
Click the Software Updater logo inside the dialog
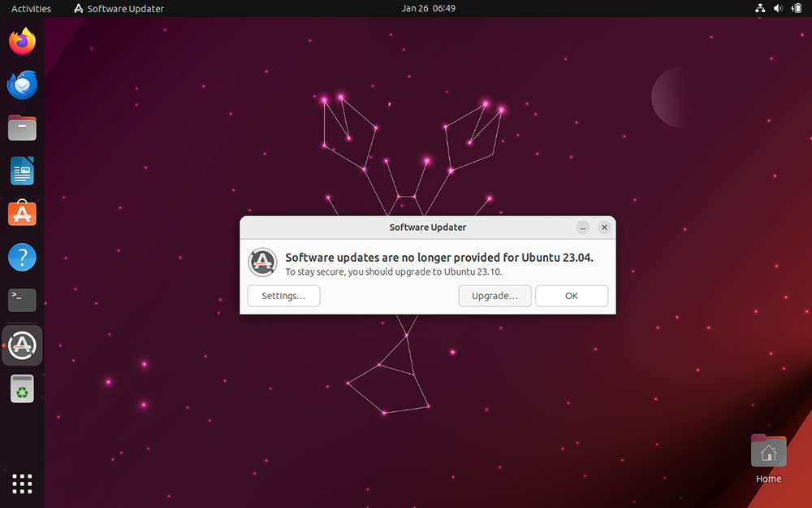262,263
